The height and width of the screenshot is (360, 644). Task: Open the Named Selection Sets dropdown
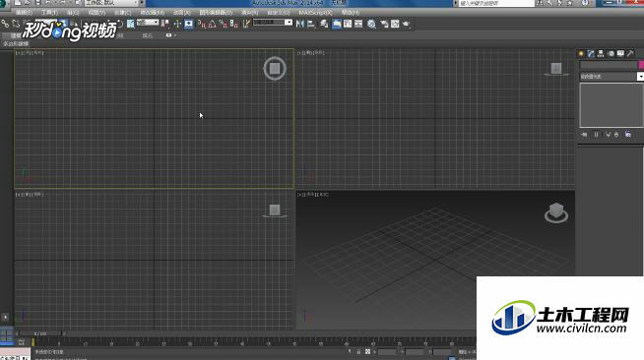(273, 23)
